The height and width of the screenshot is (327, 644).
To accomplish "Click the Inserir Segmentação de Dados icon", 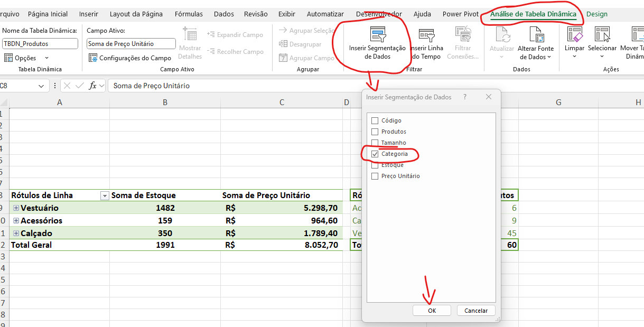I will [378, 34].
